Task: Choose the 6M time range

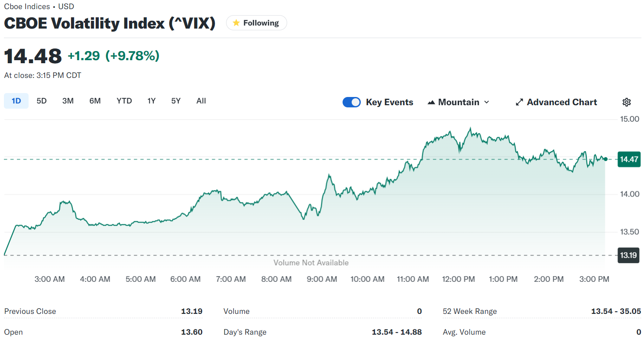Action: tap(95, 101)
